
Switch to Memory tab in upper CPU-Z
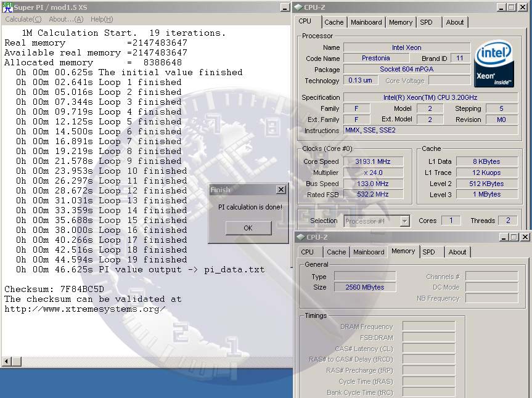pos(400,22)
